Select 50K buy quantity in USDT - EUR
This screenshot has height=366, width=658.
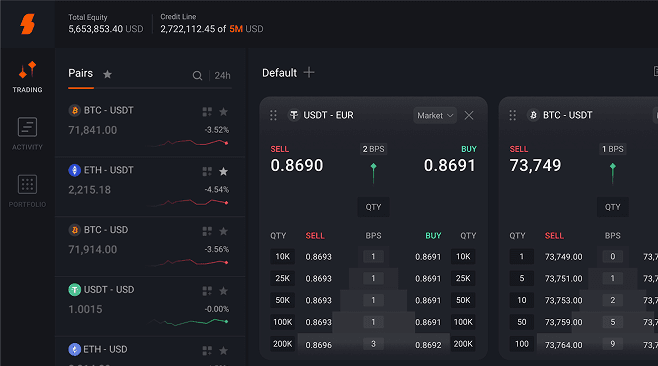[x=463, y=300]
